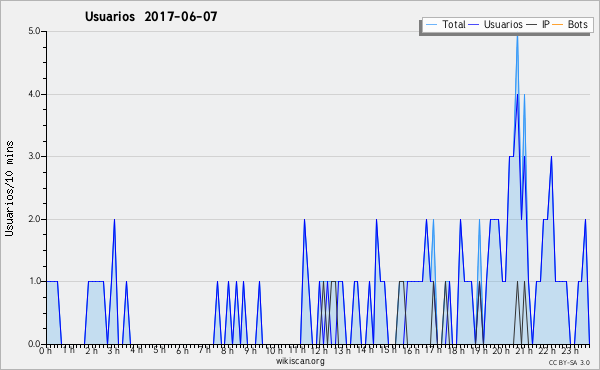
Task: Click the '6 h' x-axis label
Action: (182, 351)
